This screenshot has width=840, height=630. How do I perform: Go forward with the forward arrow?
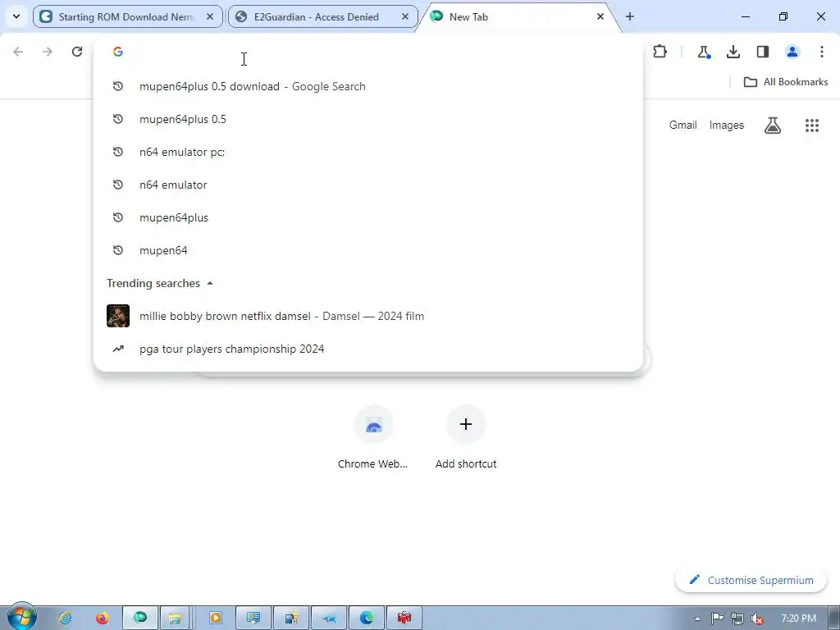click(x=47, y=52)
